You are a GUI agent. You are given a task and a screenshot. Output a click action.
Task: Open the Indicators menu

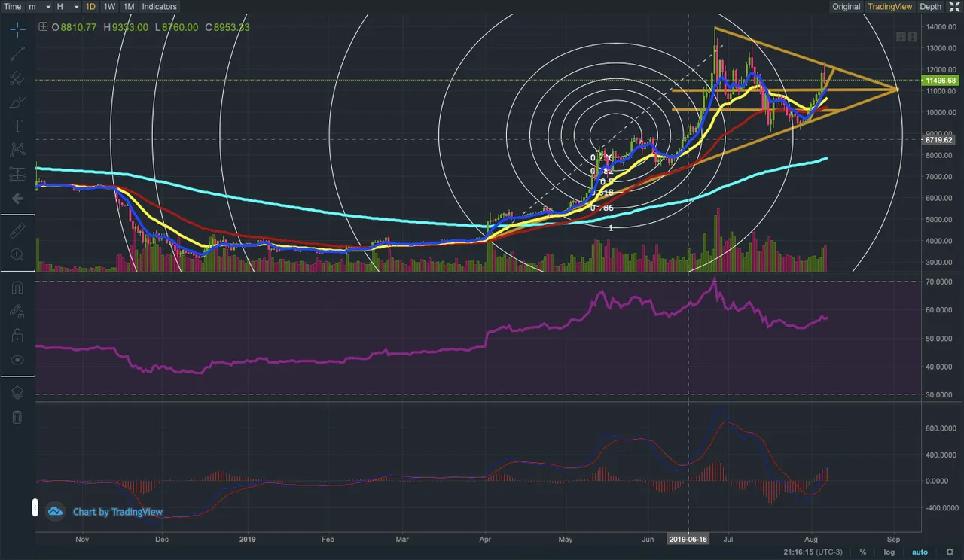(x=159, y=7)
